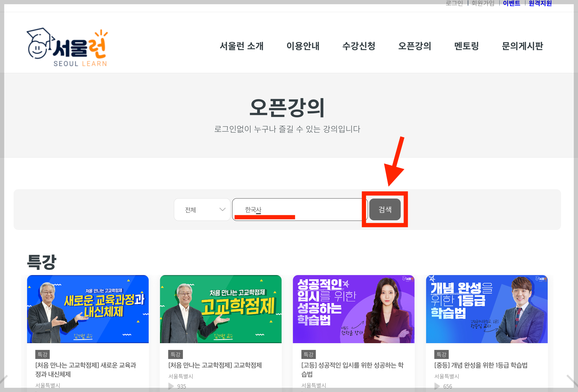Open the 전체 category dropdown
This screenshot has width=578, height=392.
tap(202, 210)
